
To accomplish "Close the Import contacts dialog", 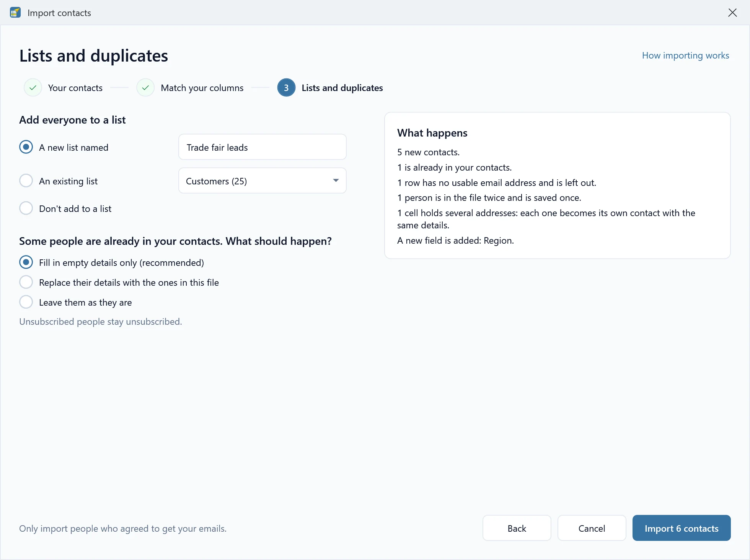I will [x=732, y=13].
